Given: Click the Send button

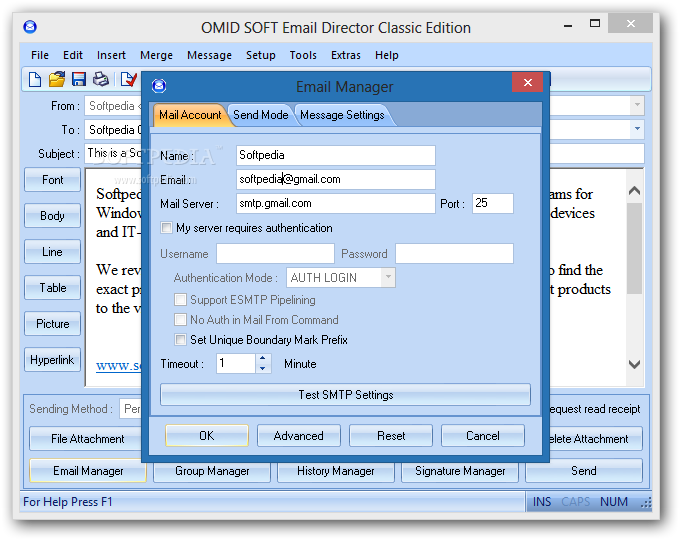Looking at the screenshot, I should coord(584,471).
